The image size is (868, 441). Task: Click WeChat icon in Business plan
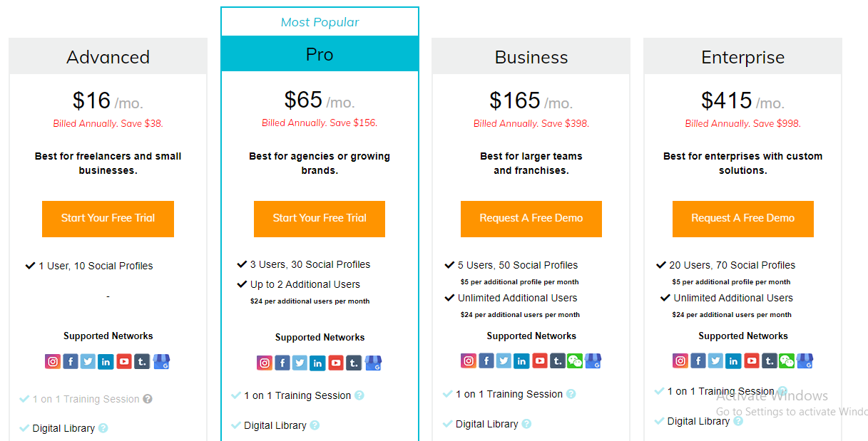coord(575,360)
